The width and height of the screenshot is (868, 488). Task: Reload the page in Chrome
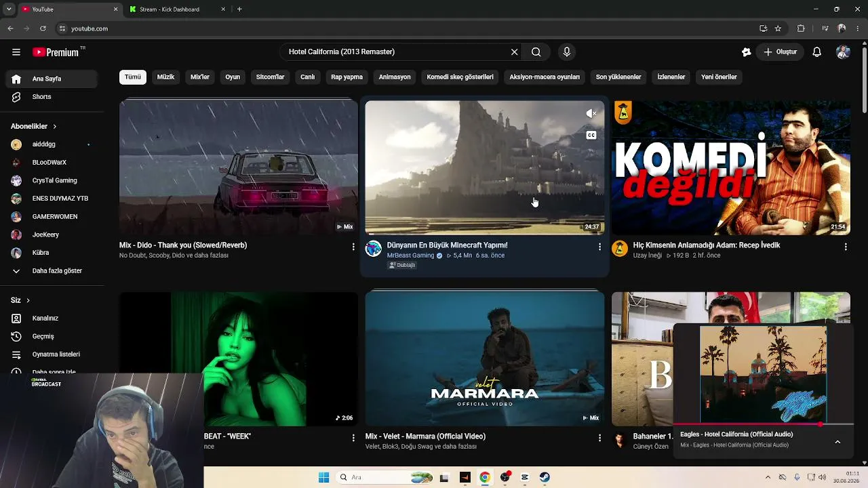click(x=43, y=28)
